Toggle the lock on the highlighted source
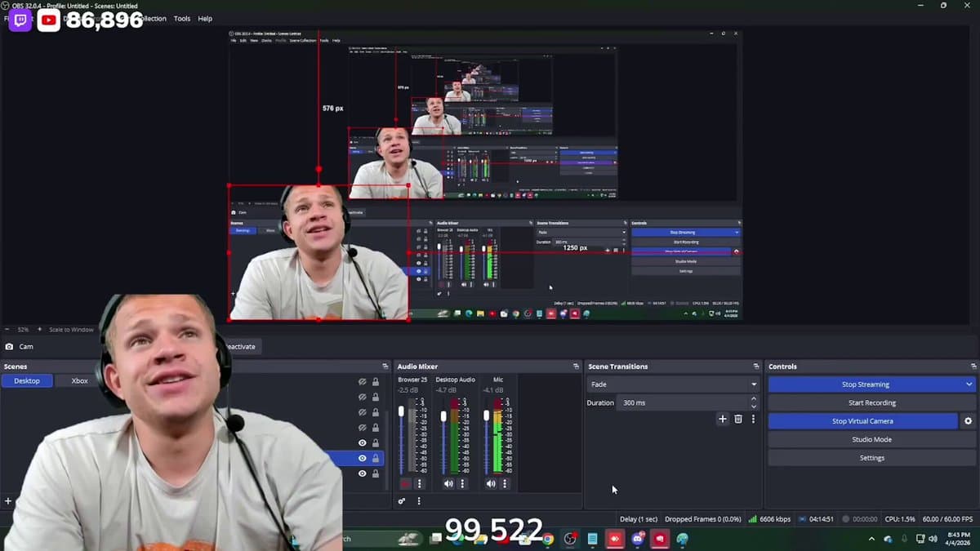 (376, 459)
